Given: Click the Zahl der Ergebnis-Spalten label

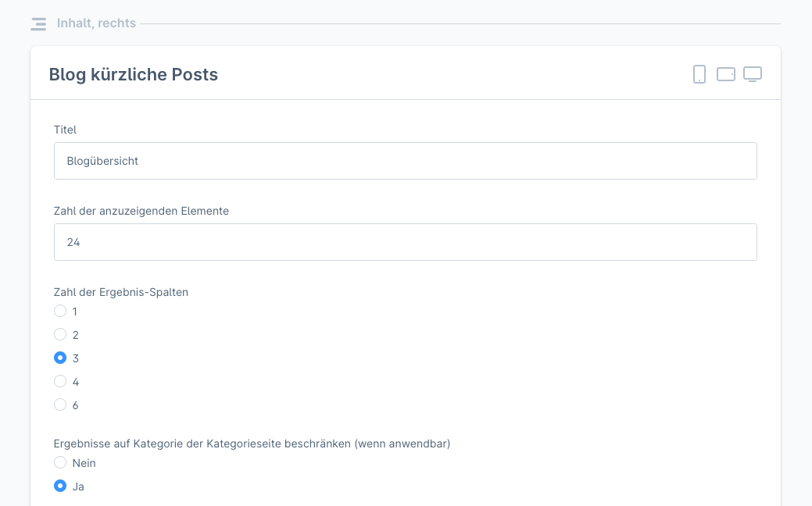Looking at the screenshot, I should (x=120, y=292).
